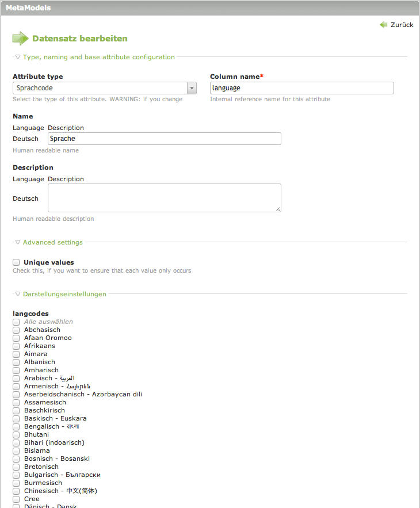Collapse the Advanced settings section
This screenshot has height=508, width=420.
(x=52, y=242)
